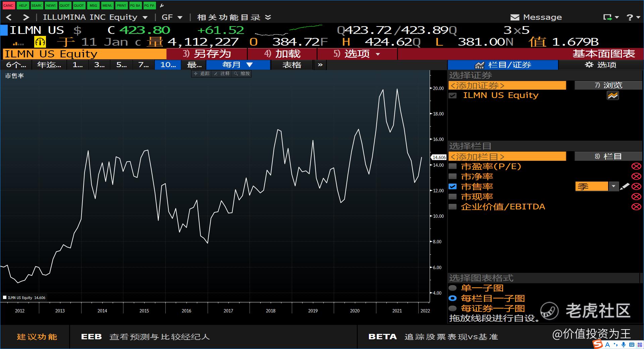The image size is (644, 349).
Task: Click the PG BA page back key
Action: pyautogui.click(x=135, y=5)
